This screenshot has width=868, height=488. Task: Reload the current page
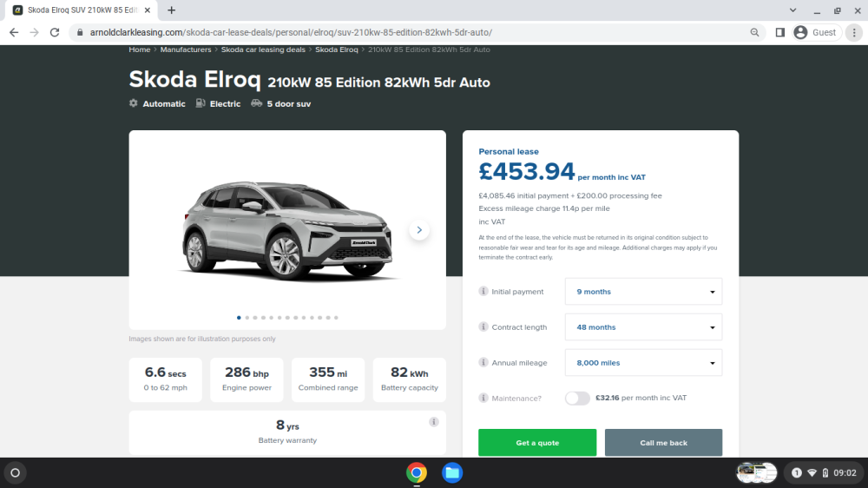pyautogui.click(x=54, y=33)
